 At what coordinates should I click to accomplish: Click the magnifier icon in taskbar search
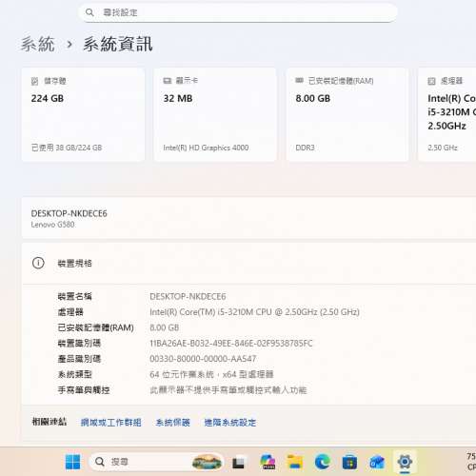(x=100, y=462)
